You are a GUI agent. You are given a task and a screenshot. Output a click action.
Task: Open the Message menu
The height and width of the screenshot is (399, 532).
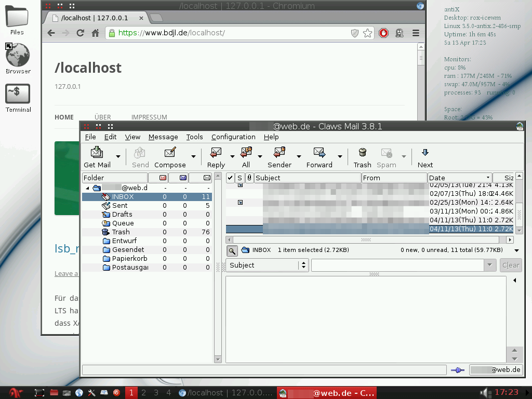click(163, 137)
